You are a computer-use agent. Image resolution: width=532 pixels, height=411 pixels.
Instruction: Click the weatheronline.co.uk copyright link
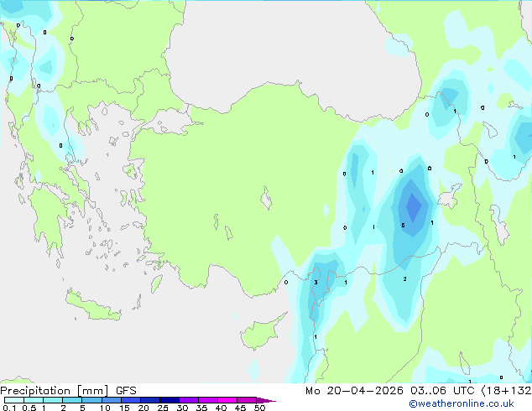[462, 403]
